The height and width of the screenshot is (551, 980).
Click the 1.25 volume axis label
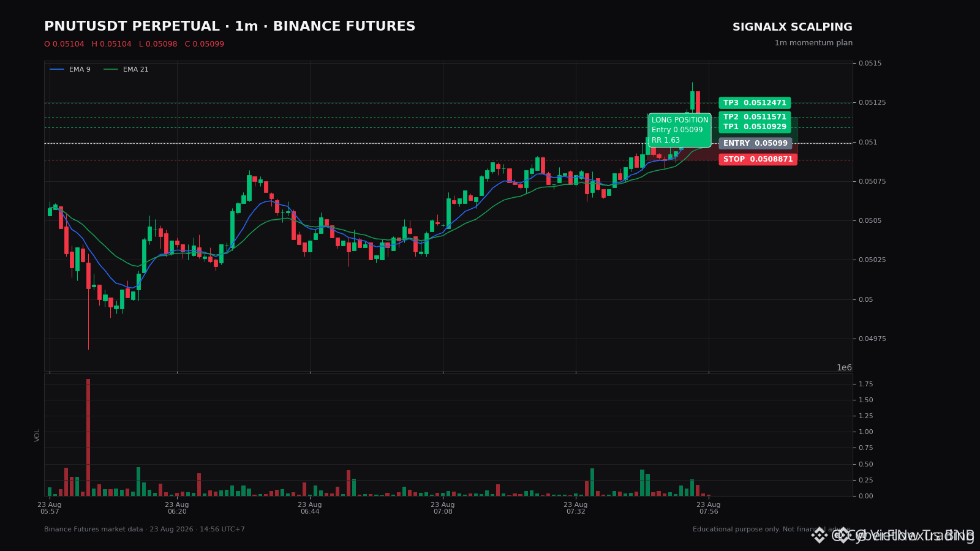(866, 416)
